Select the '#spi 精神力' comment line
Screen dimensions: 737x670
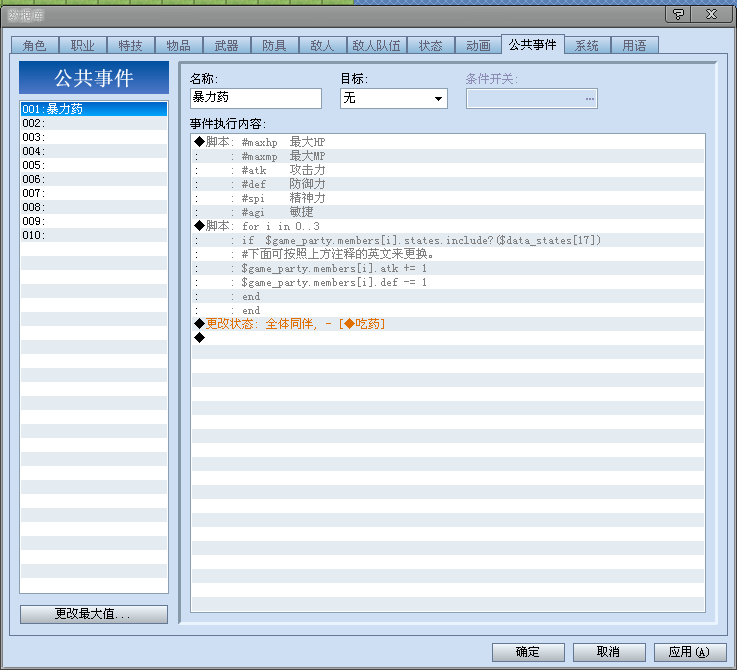448,198
